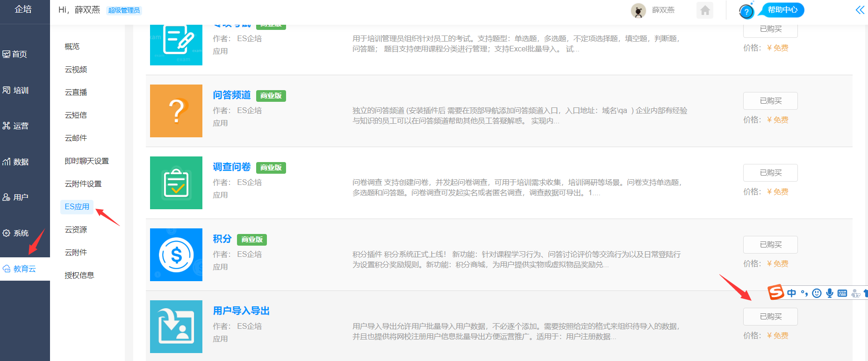
Task: Open the blue question mark help icon
Action: pos(746,11)
